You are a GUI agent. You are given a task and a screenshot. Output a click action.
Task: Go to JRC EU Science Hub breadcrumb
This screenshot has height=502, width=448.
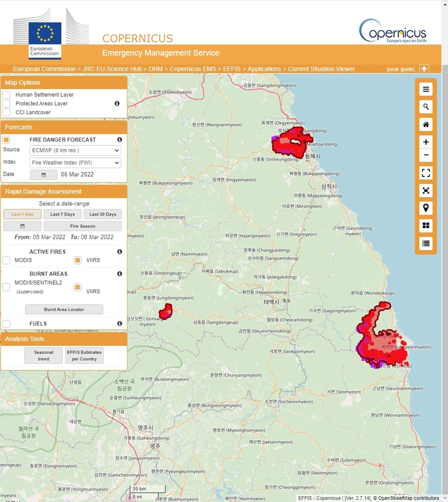tap(112, 69)
